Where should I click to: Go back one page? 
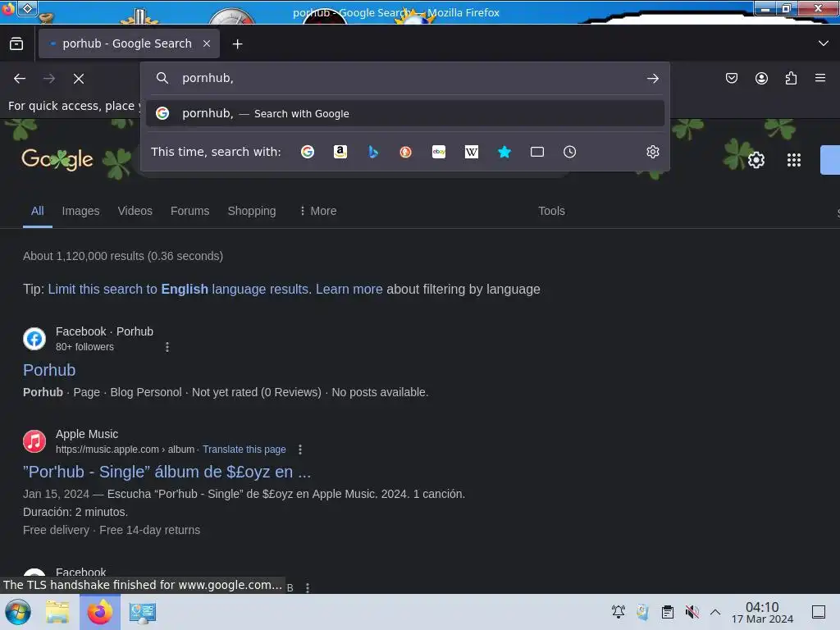pos(20,79)
